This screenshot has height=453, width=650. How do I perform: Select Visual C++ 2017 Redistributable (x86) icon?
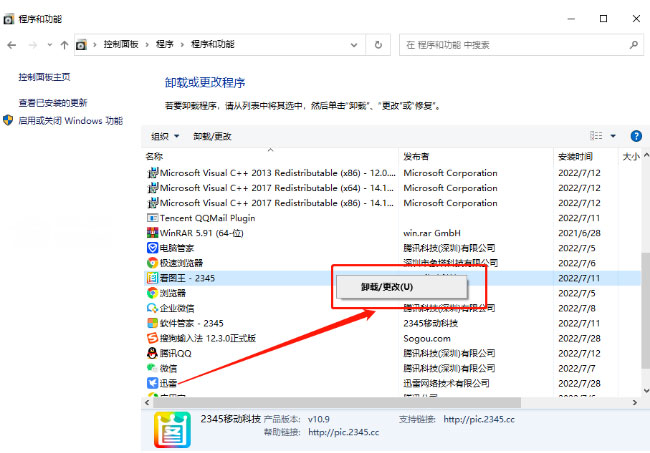(153, 203)
